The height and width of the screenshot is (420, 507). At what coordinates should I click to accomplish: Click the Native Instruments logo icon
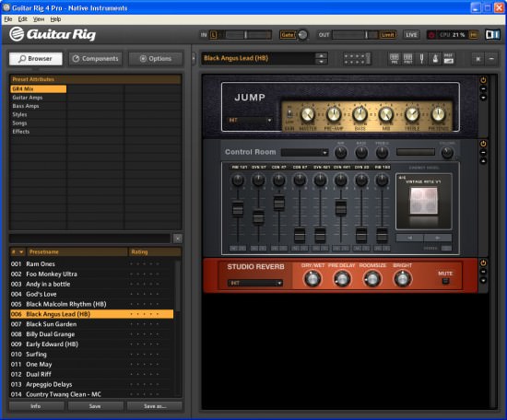click(493, 34)
